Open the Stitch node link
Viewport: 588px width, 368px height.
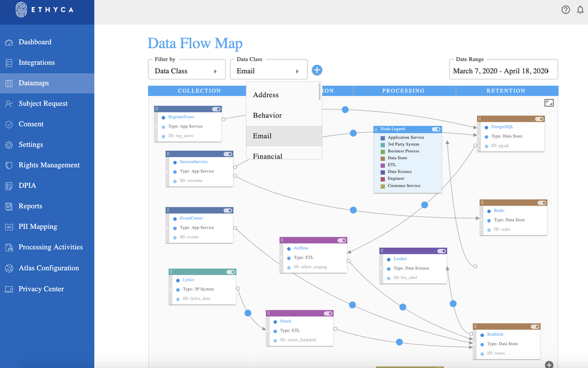coord(285,321)
